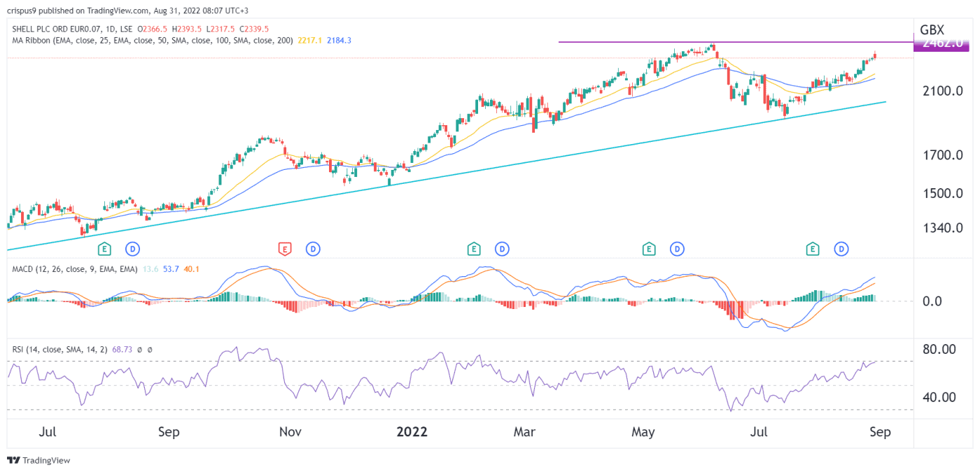980x472 pixels.
Task: Click the rightmost dividend D marker
Action: (x=841, y=248)
